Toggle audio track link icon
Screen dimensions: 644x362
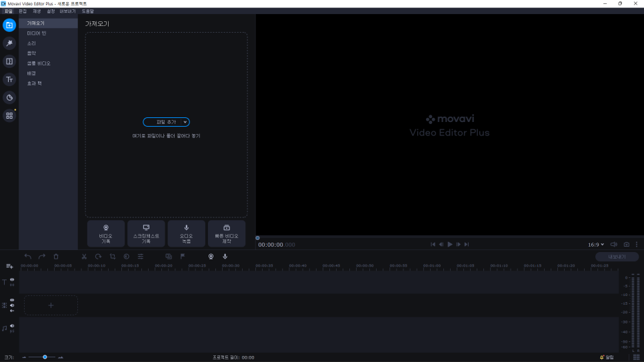click(x=12, y=331)
